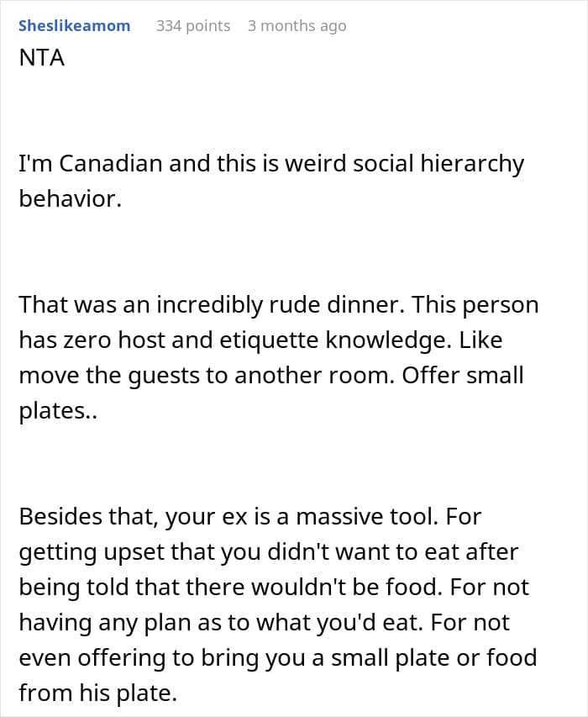Click the closing words "from his plate."
The width and height of the screenshot is (588, 717).
[x=99, y=693]
